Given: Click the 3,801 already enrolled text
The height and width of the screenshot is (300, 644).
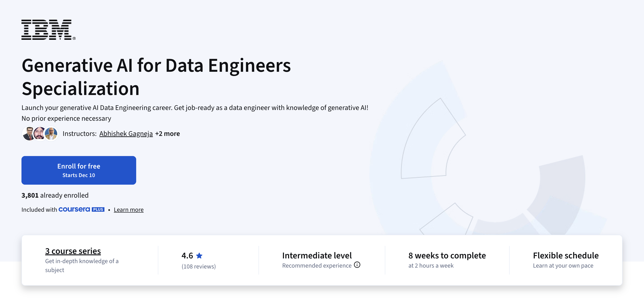Looking at the screenshot, I should tap(55, 195).
